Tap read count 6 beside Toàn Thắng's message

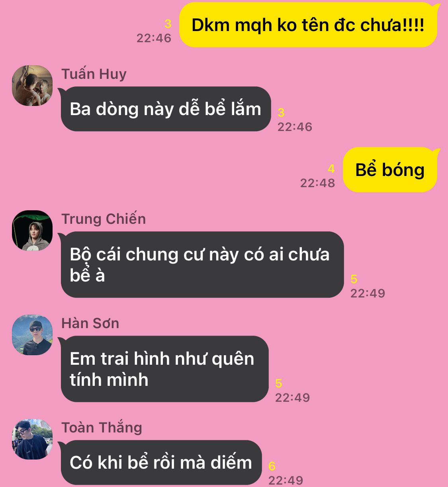272,466
